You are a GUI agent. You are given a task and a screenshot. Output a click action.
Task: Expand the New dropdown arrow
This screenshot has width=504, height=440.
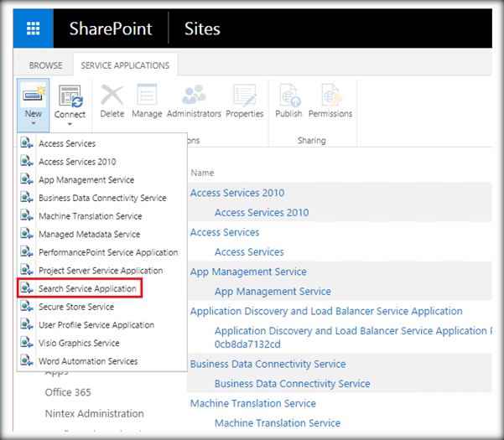coord(34,124)
